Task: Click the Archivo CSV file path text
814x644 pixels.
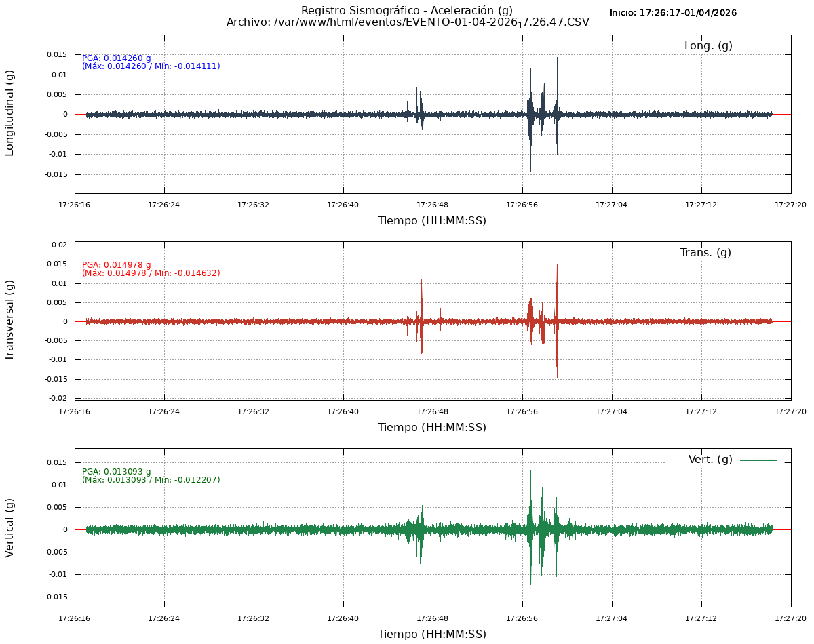Action: pos(408,22)
